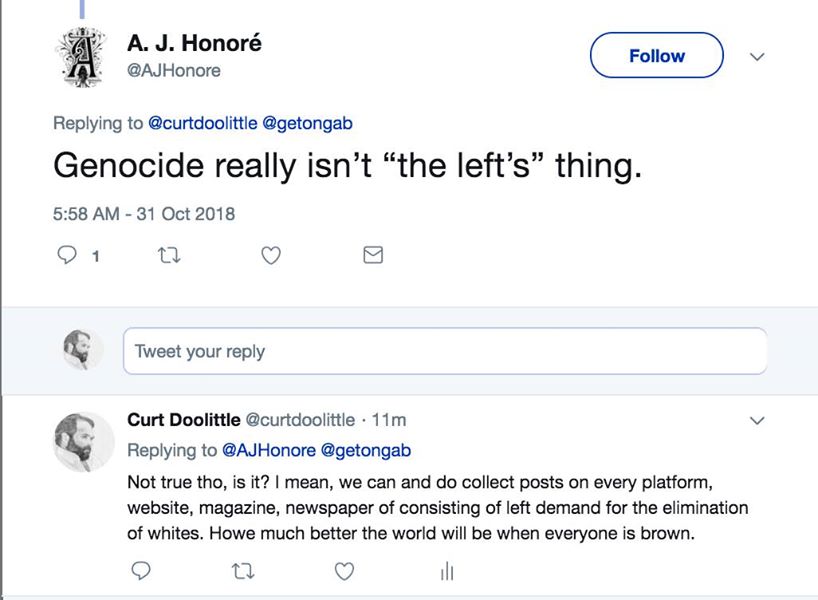Open the 11m timestamp on Curt's reply
This screenshot has width=818, height=600.
click(x=389, y=420)
